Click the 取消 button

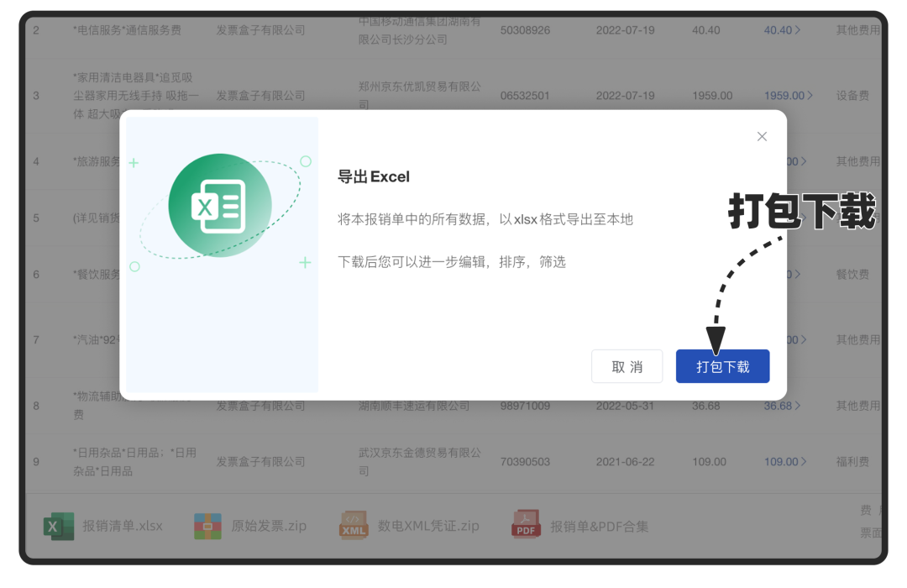627,366
